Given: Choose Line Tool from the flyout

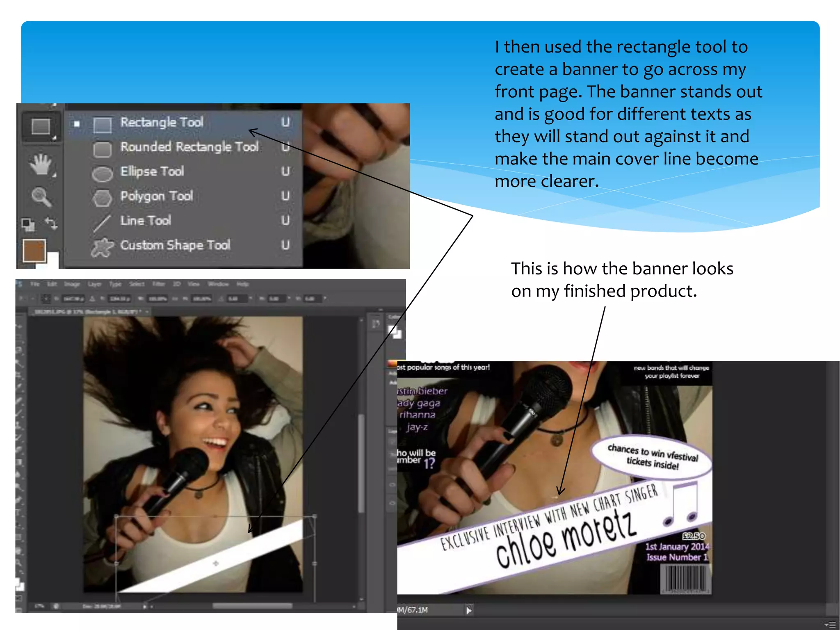Looking at the screenshot, I should (x=183, y=221).
